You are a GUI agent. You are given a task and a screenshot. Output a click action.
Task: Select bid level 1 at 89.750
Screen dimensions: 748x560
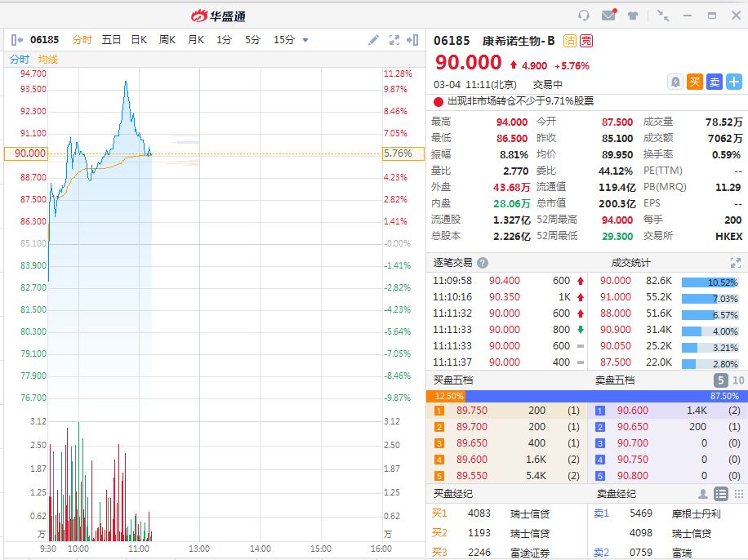(x=506, y=411)
